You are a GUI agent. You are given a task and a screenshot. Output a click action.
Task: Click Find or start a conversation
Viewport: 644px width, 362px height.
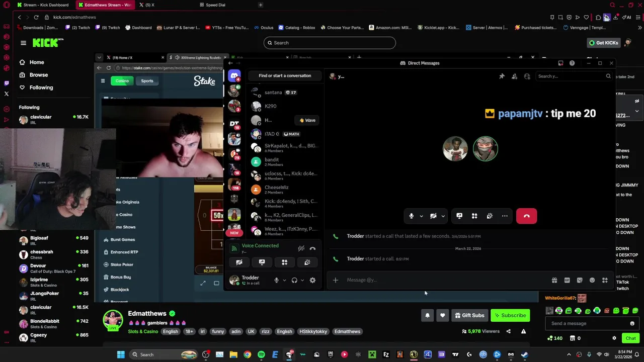(x=285, y=76)
